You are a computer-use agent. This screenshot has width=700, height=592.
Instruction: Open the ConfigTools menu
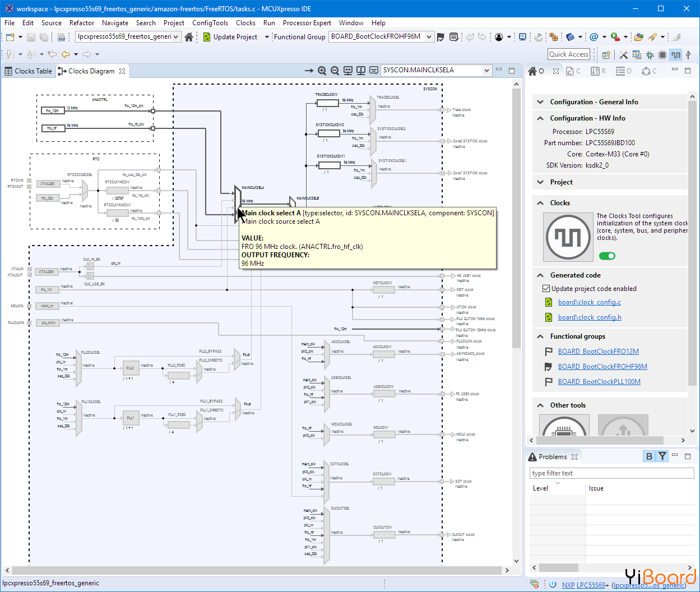210,23
